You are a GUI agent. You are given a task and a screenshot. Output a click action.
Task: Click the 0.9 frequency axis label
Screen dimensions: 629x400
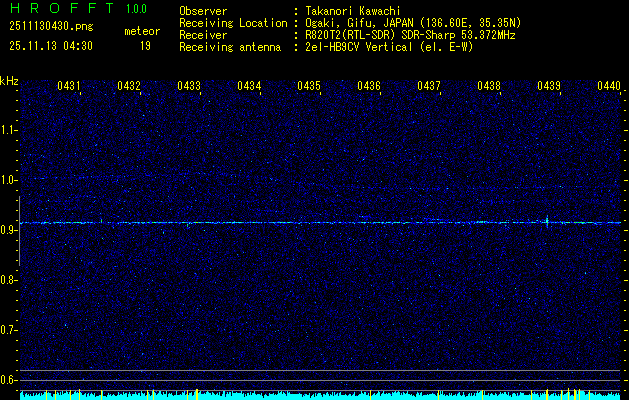[9, 229]
